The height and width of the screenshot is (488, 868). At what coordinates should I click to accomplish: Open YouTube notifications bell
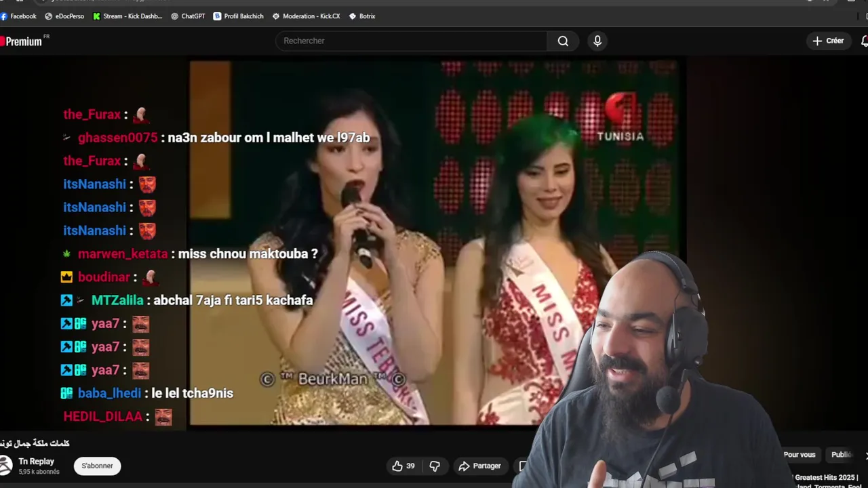(x=864, y=41)
